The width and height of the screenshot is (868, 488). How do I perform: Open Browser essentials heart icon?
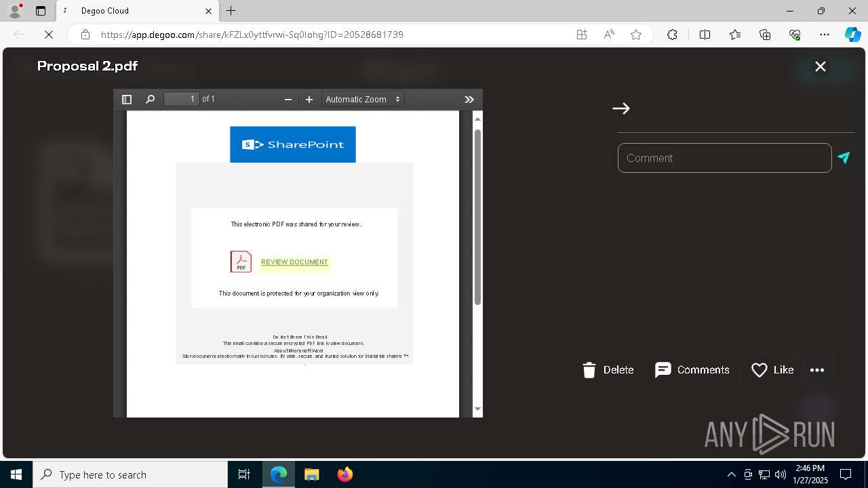pyautogui.click(x=795, y=35)
